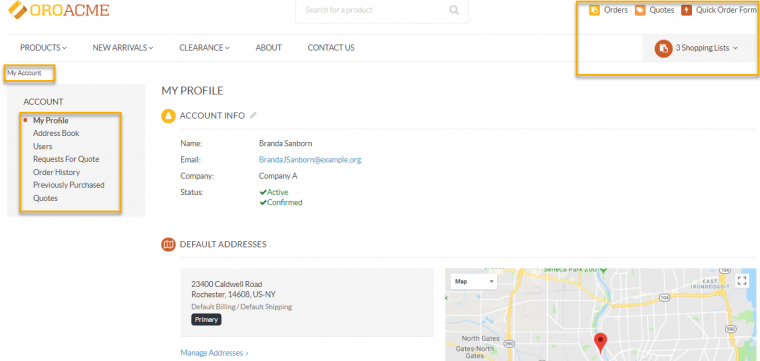Open the Contact Us page
The image size is (760, 361).
[331, 47]
